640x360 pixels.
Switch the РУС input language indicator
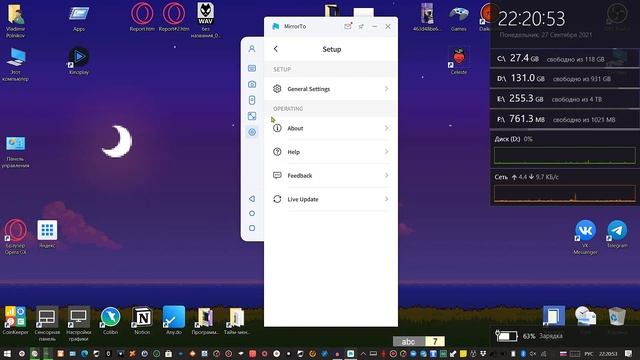click(x=589, y=353)
